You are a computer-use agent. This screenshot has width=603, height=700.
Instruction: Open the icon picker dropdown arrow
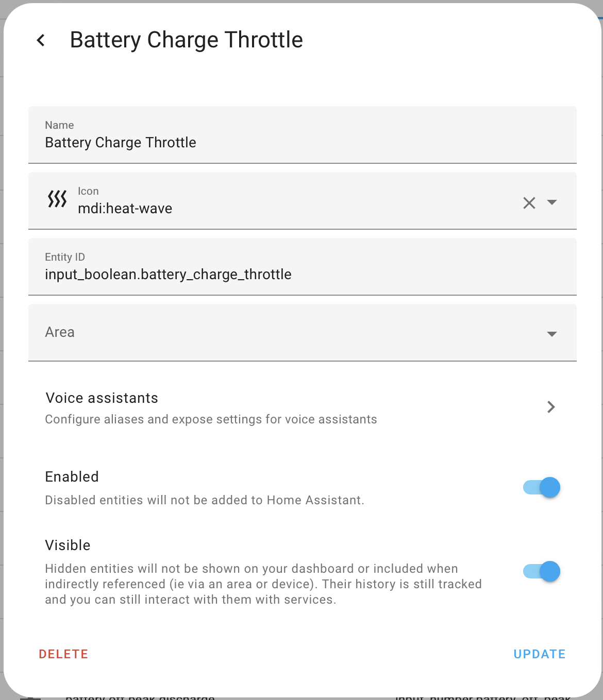click(x=552, y=202)
